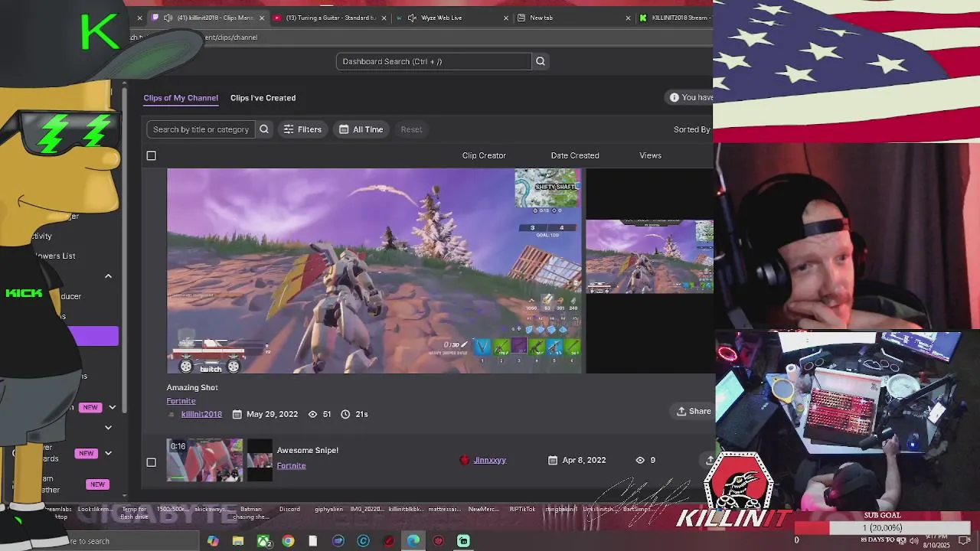Share the Amazing Shot clip
Screen dimensions: 980x551
tap(694, 411)
